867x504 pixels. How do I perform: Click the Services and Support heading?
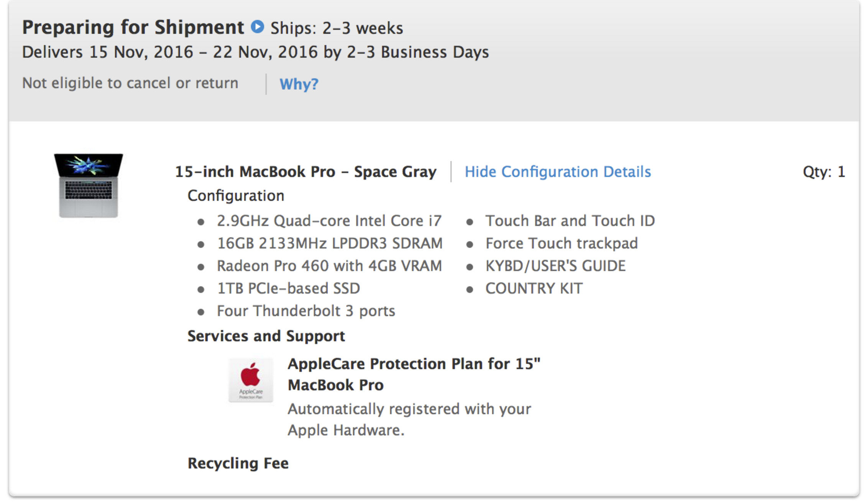tap(266, 336)
